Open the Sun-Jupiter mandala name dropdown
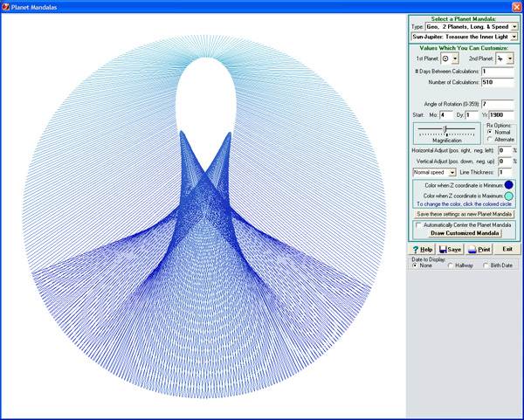Image resolution: width=524 pixels, height=420 pixels. [x=514, y=38]
